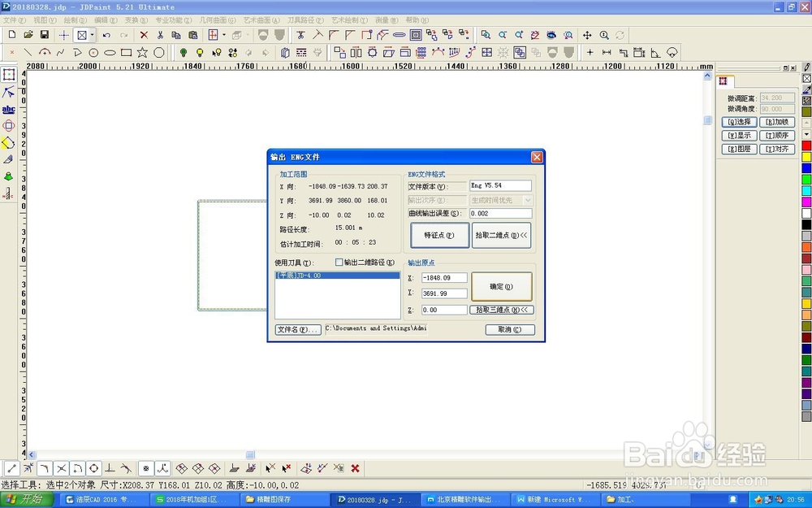Delete selection with the red X icon
This screenshot has height=508, width=812.
(x=144, y=35)
